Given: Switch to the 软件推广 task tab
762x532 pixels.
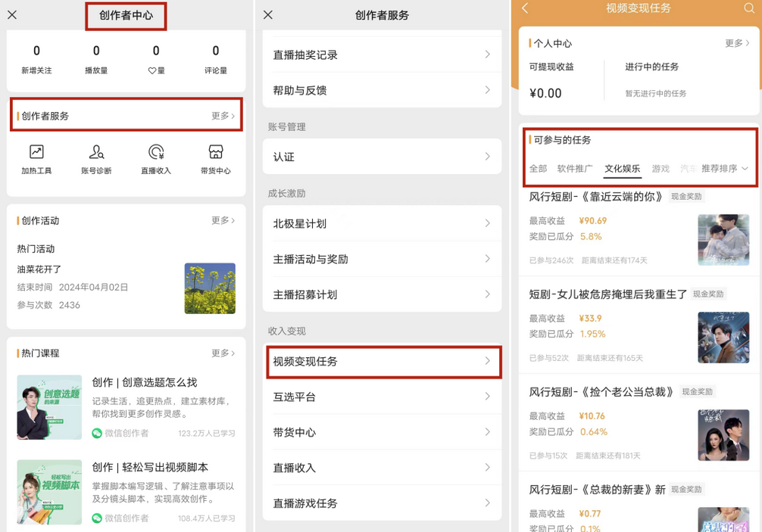Looking at the screenshot, I should 575,168.
